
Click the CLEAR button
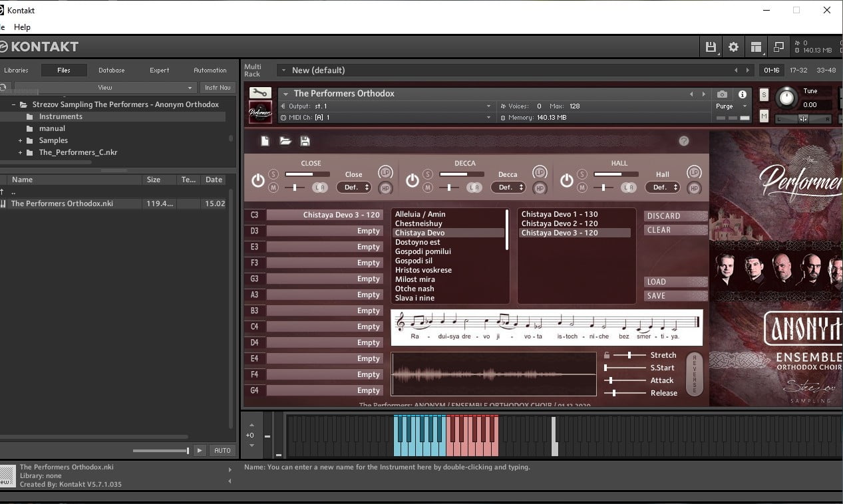point(675,230)
